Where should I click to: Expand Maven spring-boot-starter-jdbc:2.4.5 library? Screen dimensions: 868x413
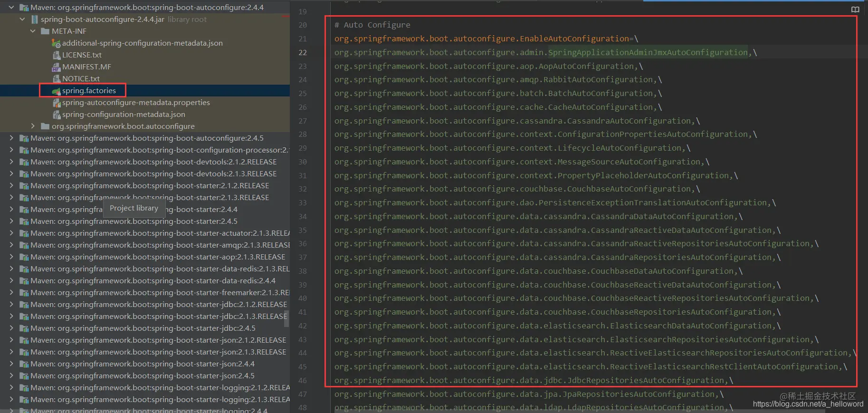coord(11,328)
